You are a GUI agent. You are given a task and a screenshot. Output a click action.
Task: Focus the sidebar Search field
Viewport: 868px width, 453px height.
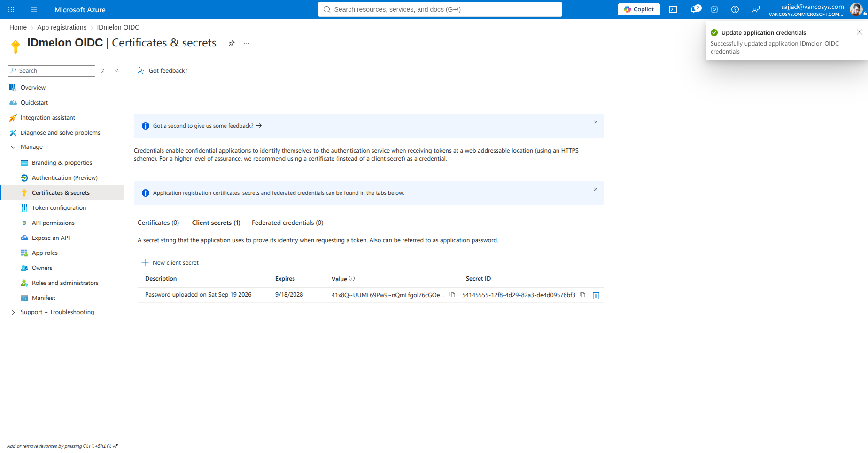[52, 71]
